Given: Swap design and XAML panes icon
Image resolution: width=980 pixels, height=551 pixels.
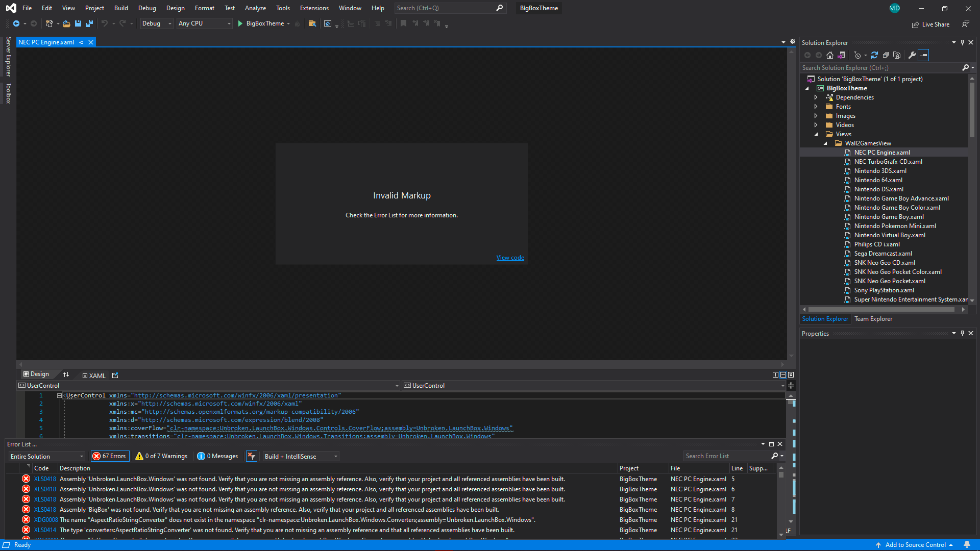Looking at the screenshot, I should click(66, 374).
